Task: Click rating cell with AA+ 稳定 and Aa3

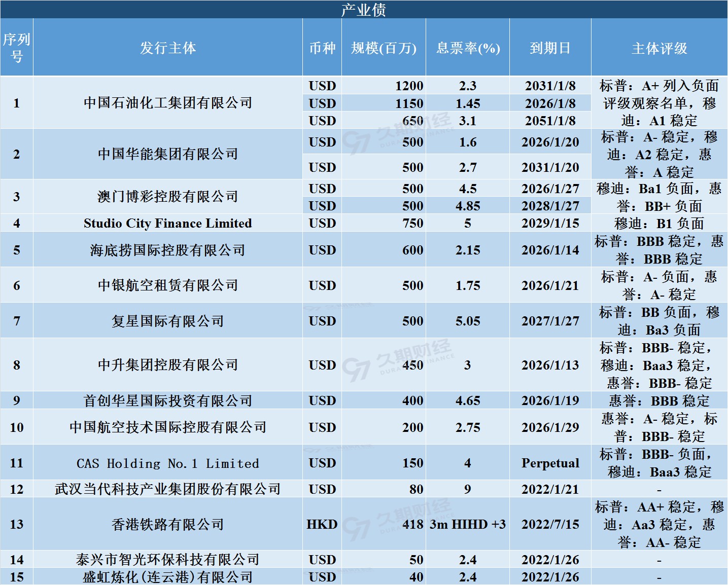Action: pyautogui.click(x=659, y=524)
